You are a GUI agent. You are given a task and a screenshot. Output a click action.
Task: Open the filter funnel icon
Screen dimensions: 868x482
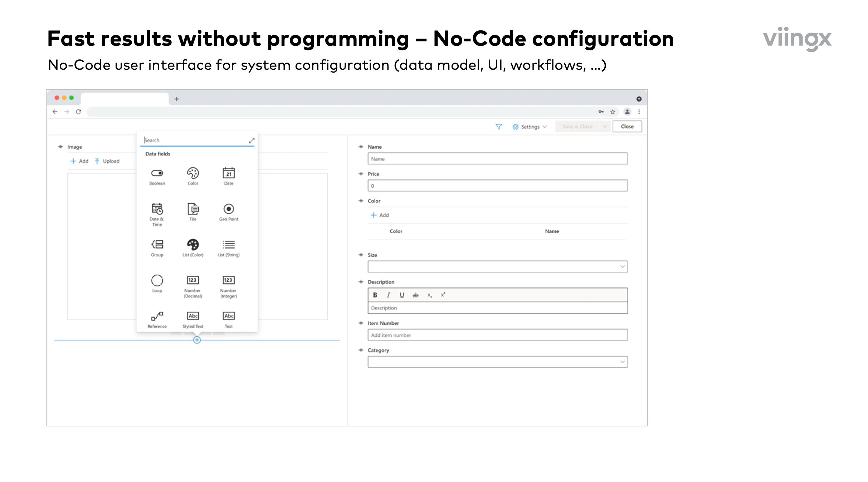498,127
